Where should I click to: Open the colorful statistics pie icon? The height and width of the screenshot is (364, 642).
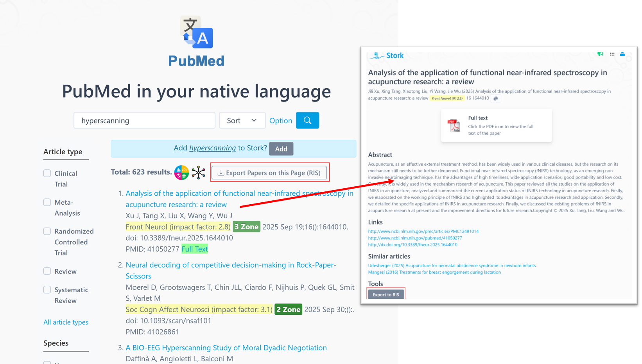click(181, 173)
